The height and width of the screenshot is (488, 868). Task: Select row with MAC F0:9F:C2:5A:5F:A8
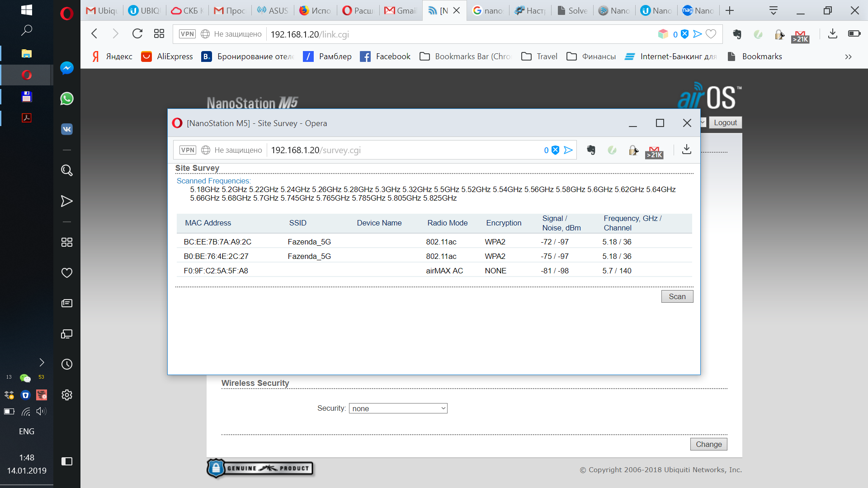click(434, 271)
